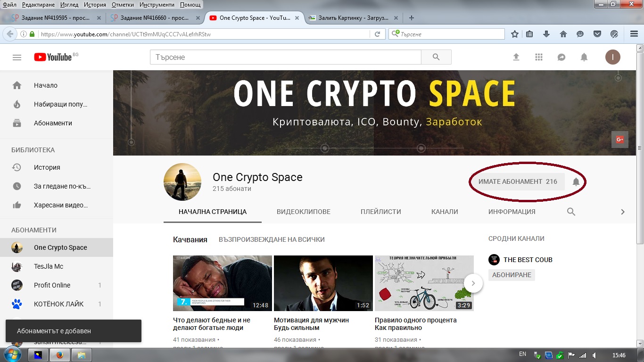This screenshot has width=644, height=362.
Task: Click the Firefox Hello chat smiley icon
Action: coord(580,34)
